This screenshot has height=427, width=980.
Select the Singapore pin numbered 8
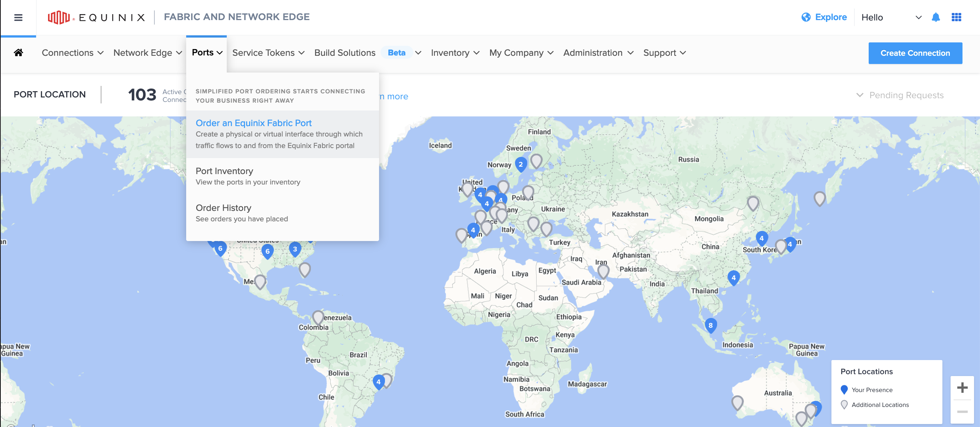[x=710, y=325]
